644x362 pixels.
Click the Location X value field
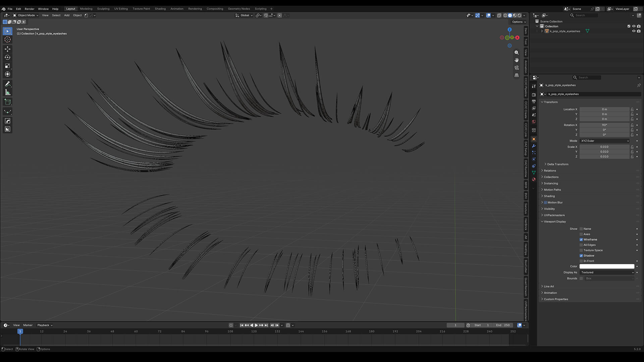coord(604,109)
